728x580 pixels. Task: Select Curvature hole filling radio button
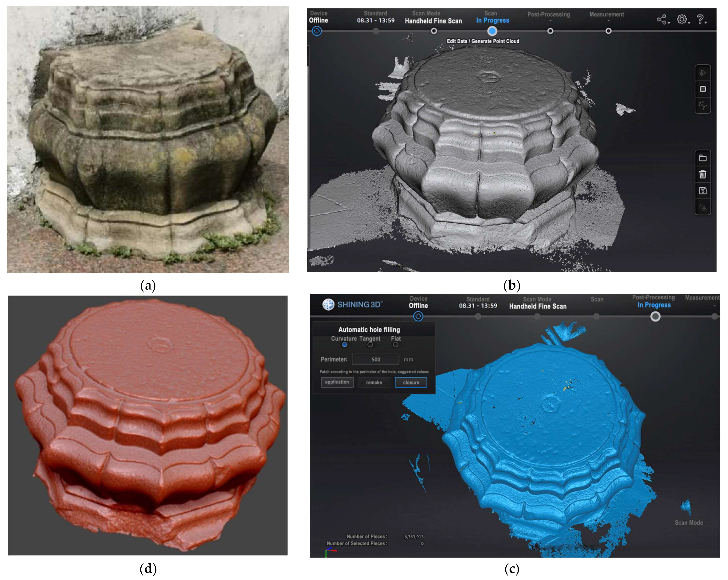(x=344, y=344)
